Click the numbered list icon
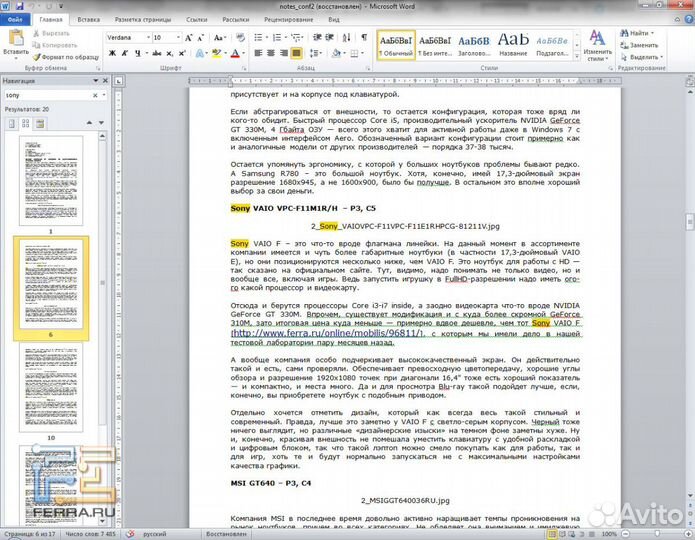Viewport: 695px width, 540px height. 277,38
